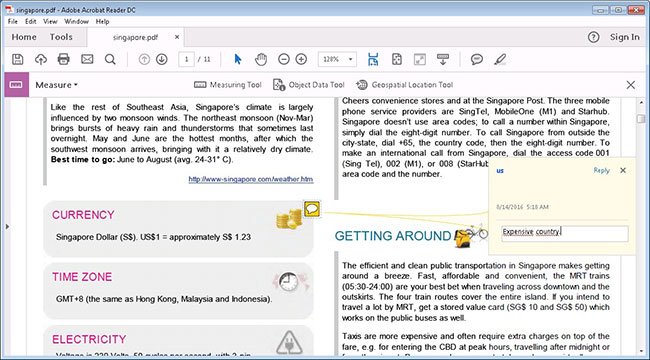This screenshot has width=650, height=360.
Task: Click the purple Measure ruler icon
Action: coord(17,85)
